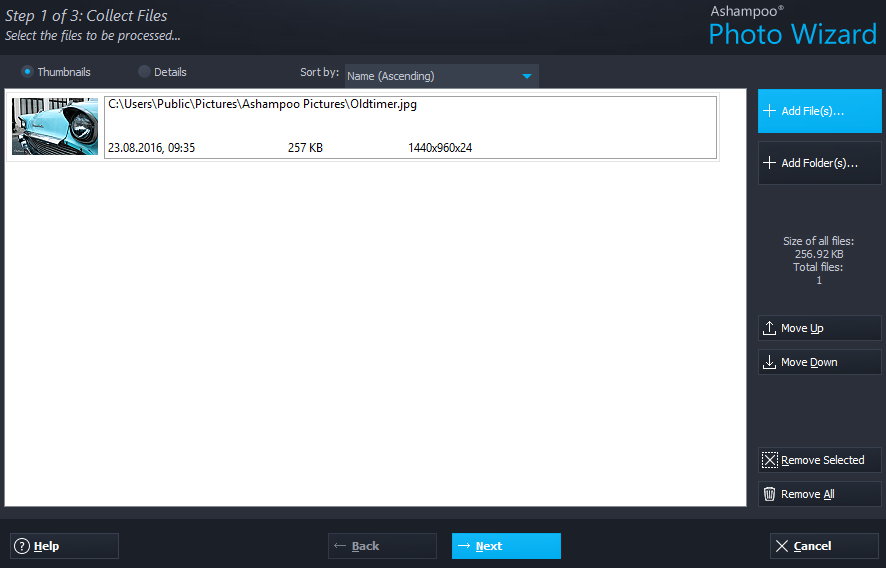The width and height of the screenshot is (886, 568).
Task: Switch to the Details view radio button
Action: tap(144, 72)
